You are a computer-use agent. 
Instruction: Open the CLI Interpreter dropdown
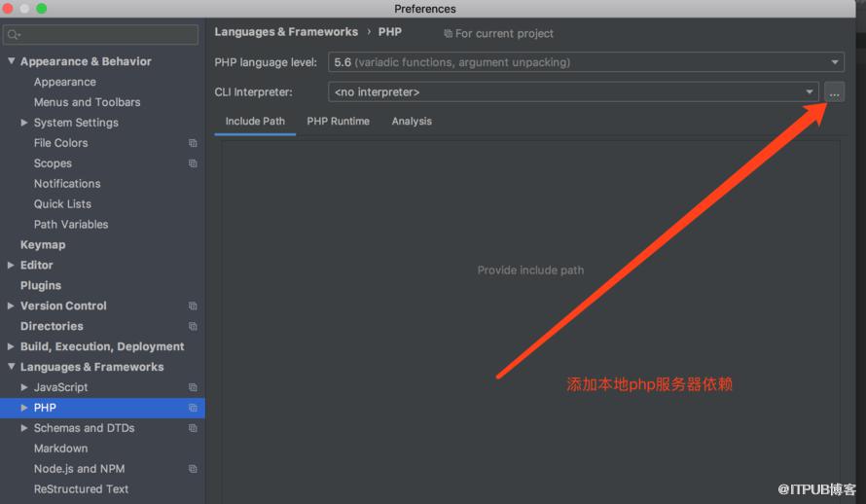tap(573, 92)
